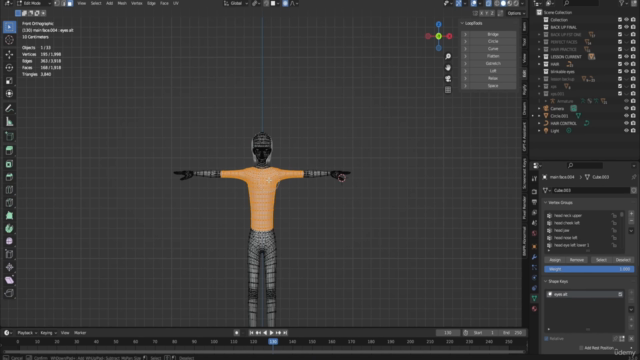Hide the Collection in outliner

(x=626, y=20)
